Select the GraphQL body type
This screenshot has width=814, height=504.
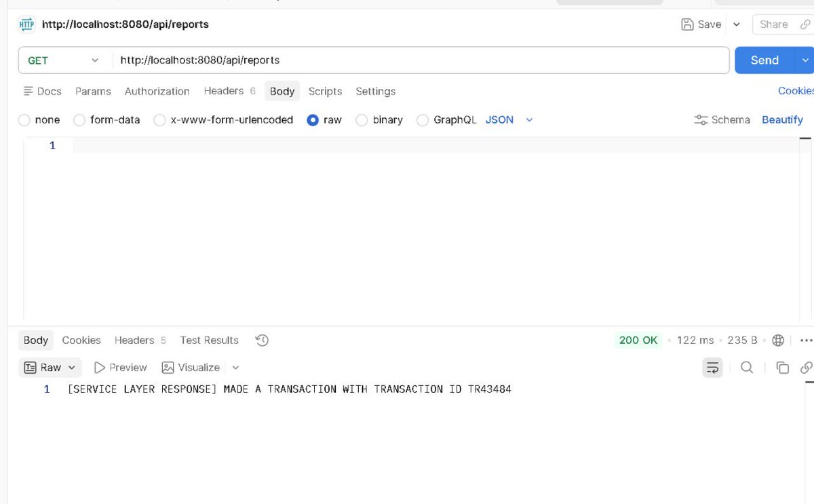pos(446,119)
